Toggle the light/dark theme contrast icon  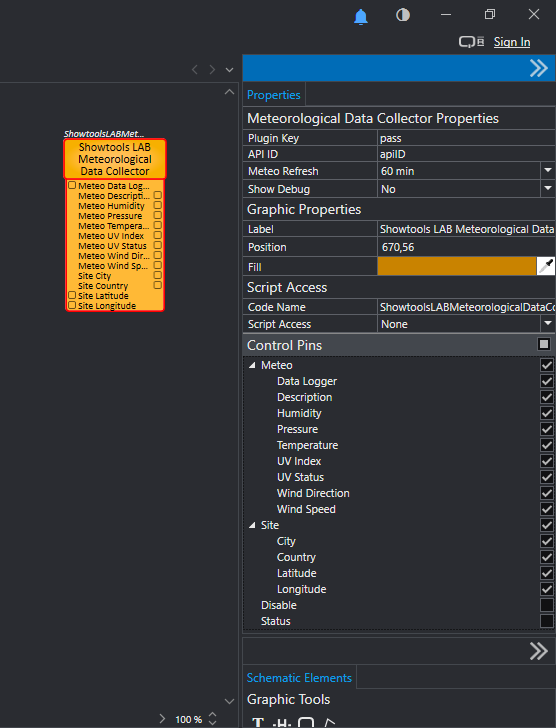tap(402, 15)
